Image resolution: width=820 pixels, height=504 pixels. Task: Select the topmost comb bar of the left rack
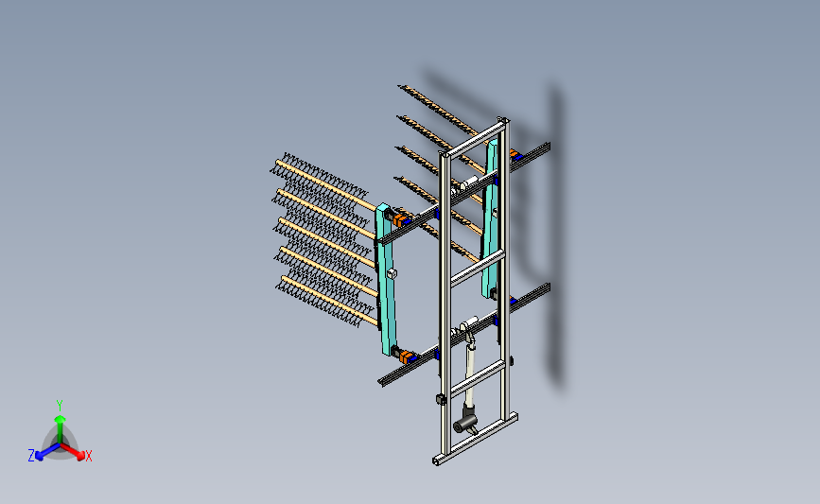325,183
